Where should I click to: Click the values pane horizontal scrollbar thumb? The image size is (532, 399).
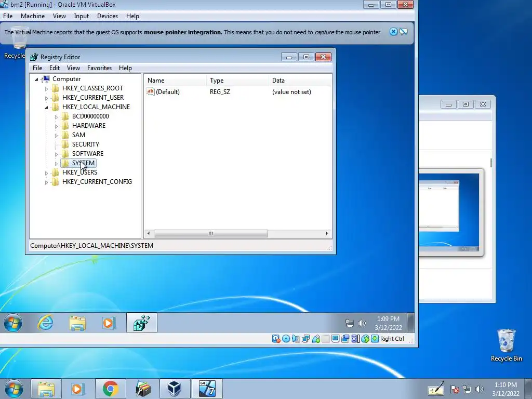click(x=211, y=233)
